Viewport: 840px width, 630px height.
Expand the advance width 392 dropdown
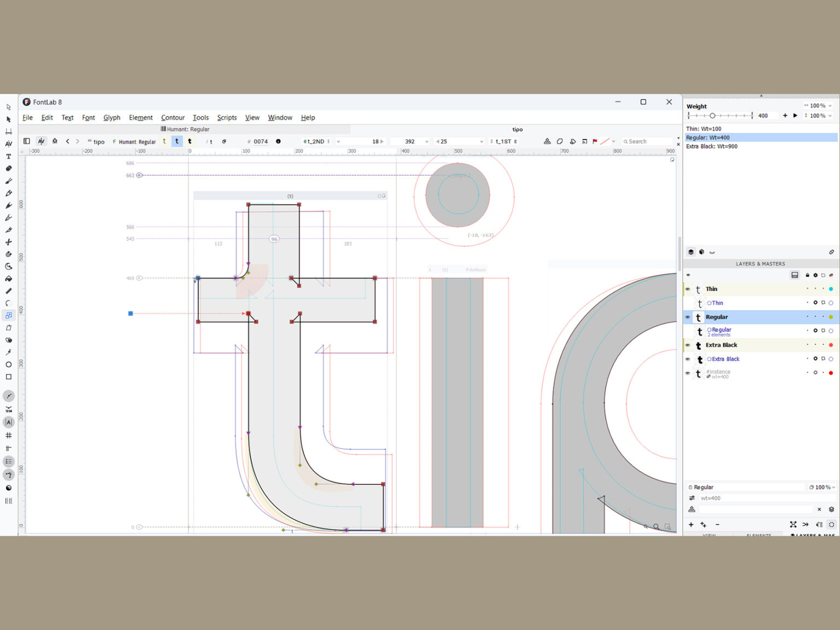(x=427, y=142)
